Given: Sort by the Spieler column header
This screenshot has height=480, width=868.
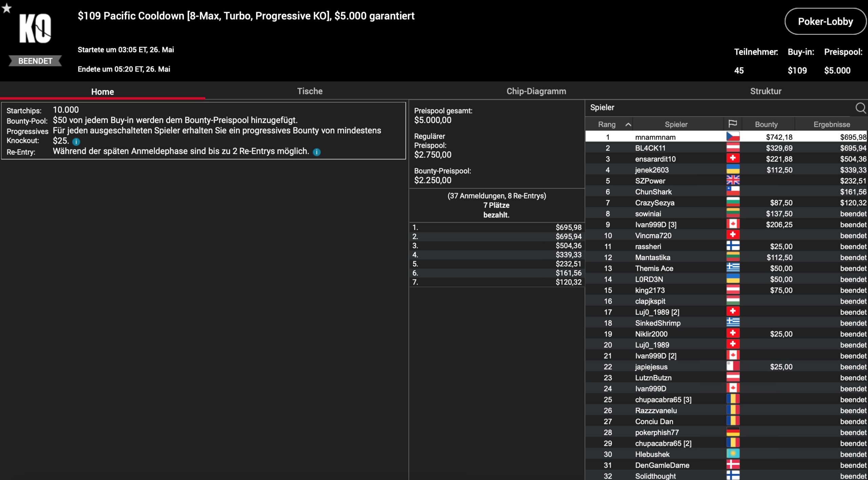Looking at the screenshot, I should coord(676,124).
